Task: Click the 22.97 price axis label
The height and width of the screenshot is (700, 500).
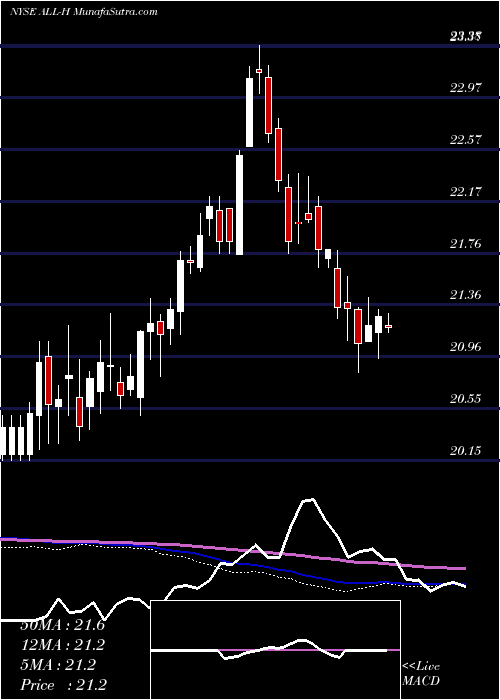Action: [x=466, y=87]
